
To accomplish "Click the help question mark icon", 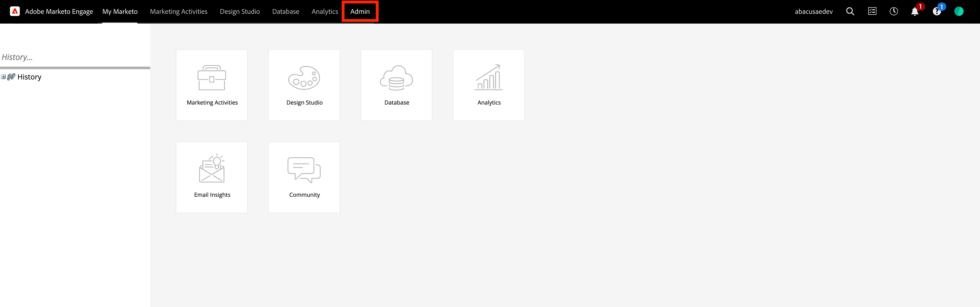I will [937, 12].
